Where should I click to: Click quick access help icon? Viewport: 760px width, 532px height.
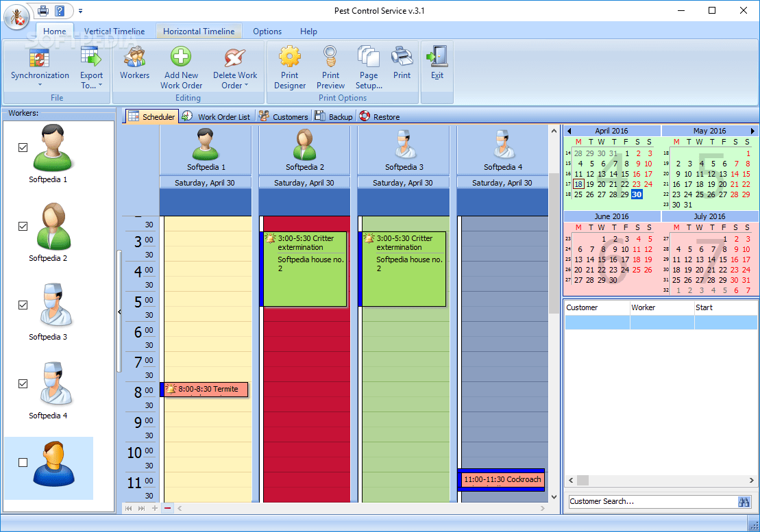tap(60, 10)
